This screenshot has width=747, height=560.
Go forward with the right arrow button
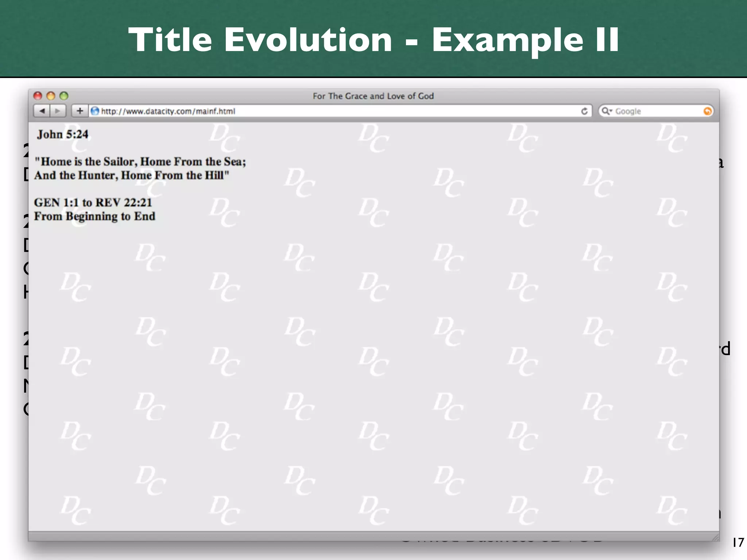coord(58,111)
